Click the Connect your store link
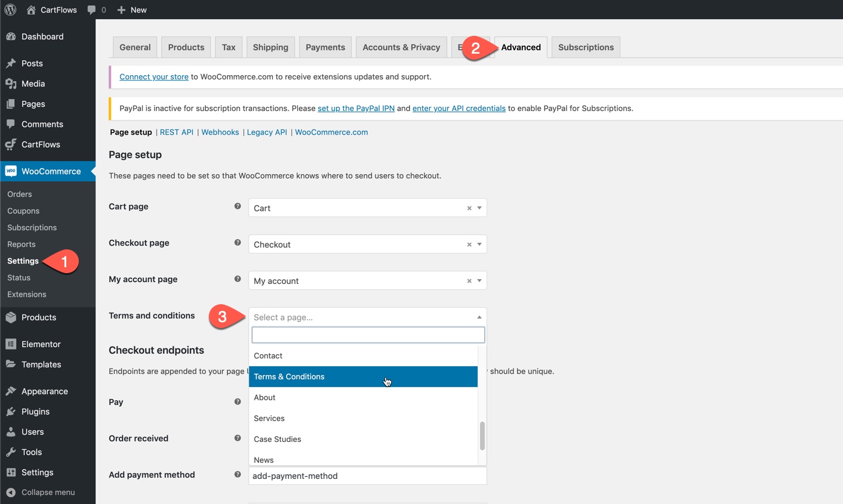843x504 pixels. point(154,77)
